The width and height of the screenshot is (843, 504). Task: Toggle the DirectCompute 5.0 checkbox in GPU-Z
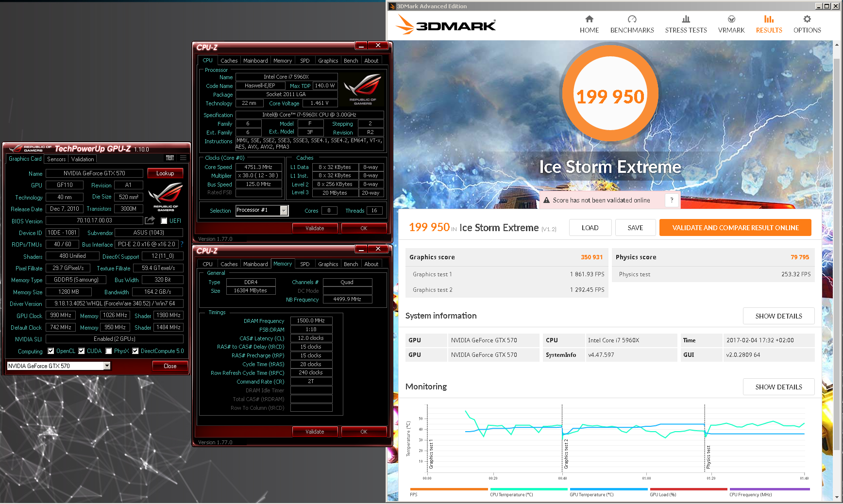[135, 351]
